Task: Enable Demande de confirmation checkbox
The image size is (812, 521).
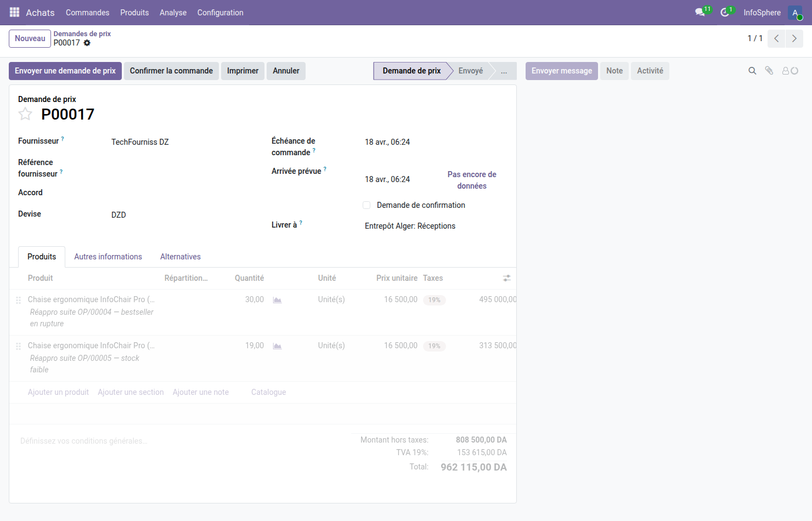Action: click(x=366, y=205)
